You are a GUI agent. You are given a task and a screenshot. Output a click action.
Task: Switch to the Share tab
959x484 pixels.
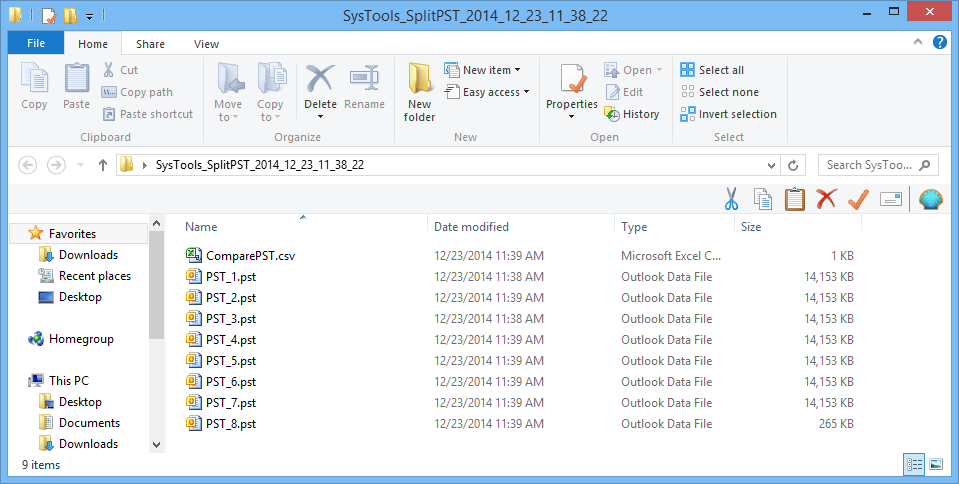150,44
